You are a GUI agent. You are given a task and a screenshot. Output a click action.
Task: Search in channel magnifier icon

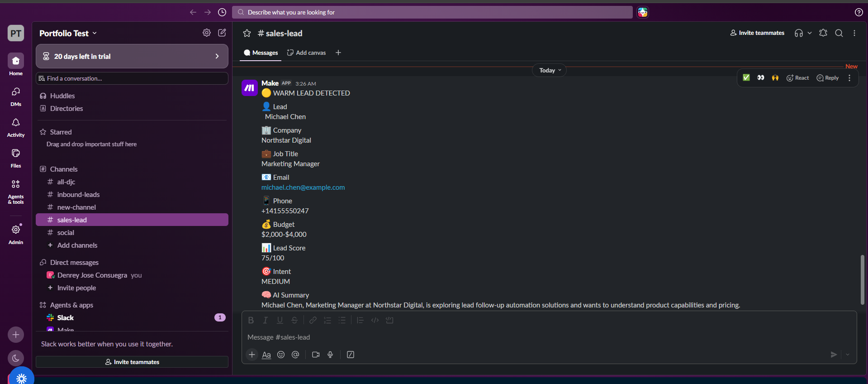pyautogui.click(x=839, y=33)
